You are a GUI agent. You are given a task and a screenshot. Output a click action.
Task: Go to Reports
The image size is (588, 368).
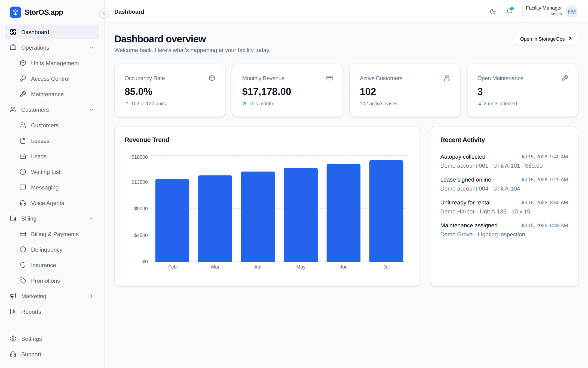(52, 312)
